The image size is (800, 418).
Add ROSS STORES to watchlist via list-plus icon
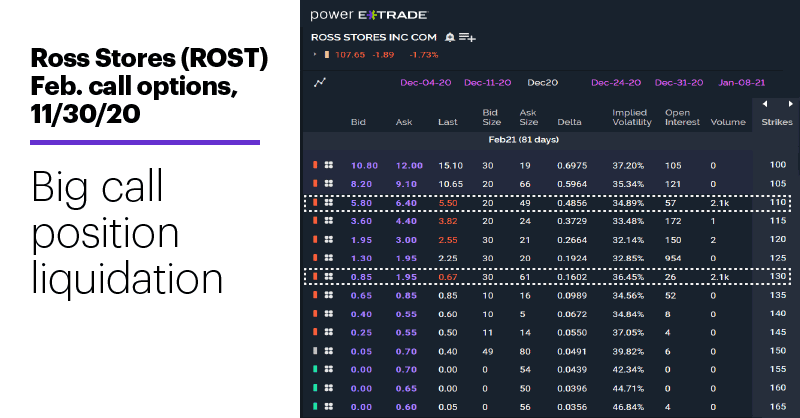click(467, 37)
